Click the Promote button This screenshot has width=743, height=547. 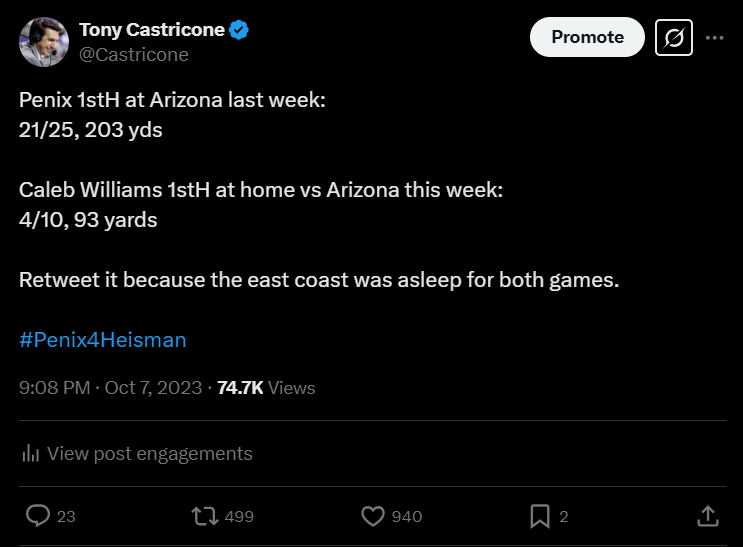[587, 38]
